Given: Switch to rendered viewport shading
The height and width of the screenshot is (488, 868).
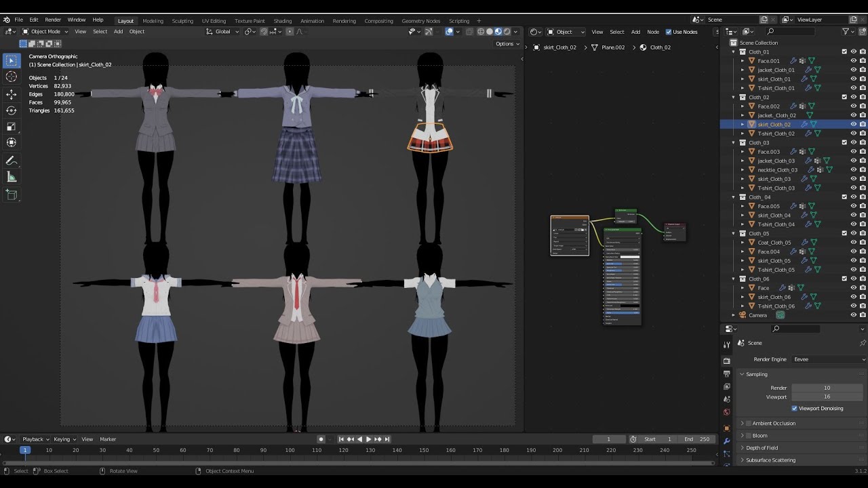Looking at the screenshot, I should (x=507, y=32).
